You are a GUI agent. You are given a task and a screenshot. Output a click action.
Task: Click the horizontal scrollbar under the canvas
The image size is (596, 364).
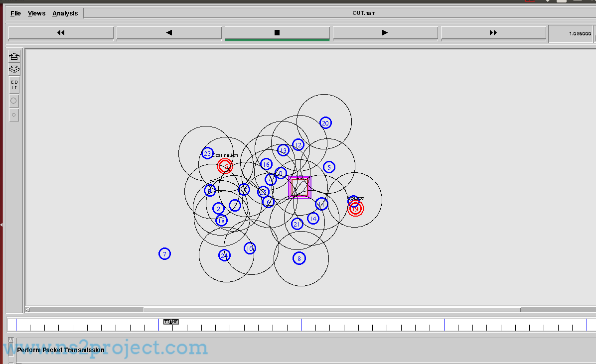pos(331,309)
